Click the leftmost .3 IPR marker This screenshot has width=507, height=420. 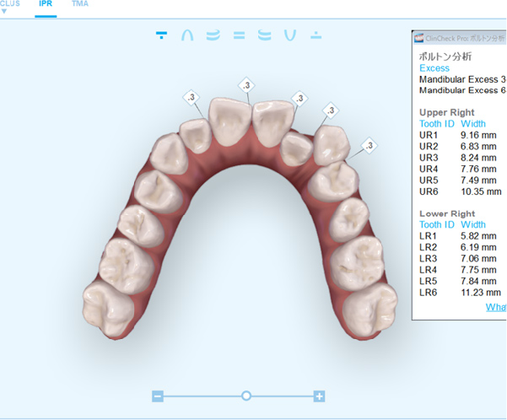pos(191,99)
